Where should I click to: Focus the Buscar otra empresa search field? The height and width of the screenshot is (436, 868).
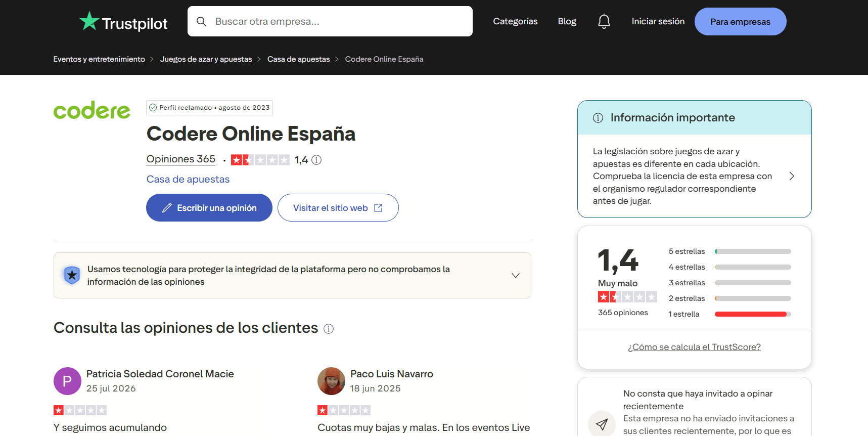(330, 21)
